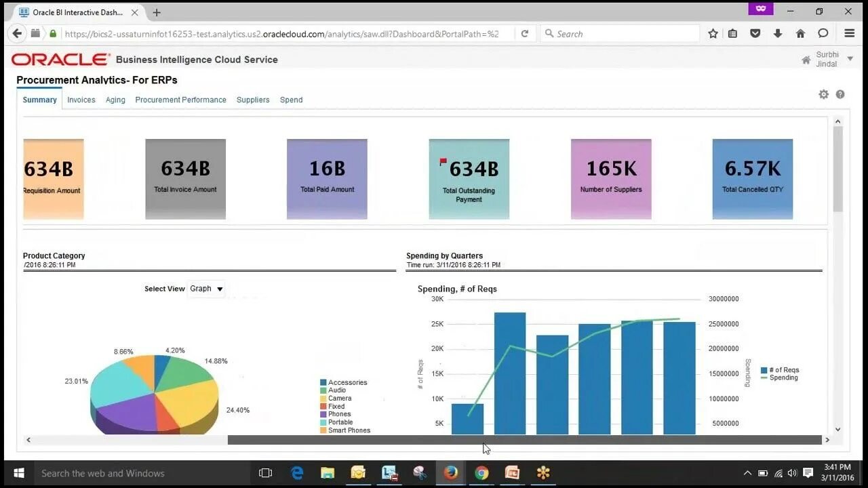This screenshot has width=868, height=488.
Task: Click the Camera legend color swatch
Action: click(x=323, y=399)
